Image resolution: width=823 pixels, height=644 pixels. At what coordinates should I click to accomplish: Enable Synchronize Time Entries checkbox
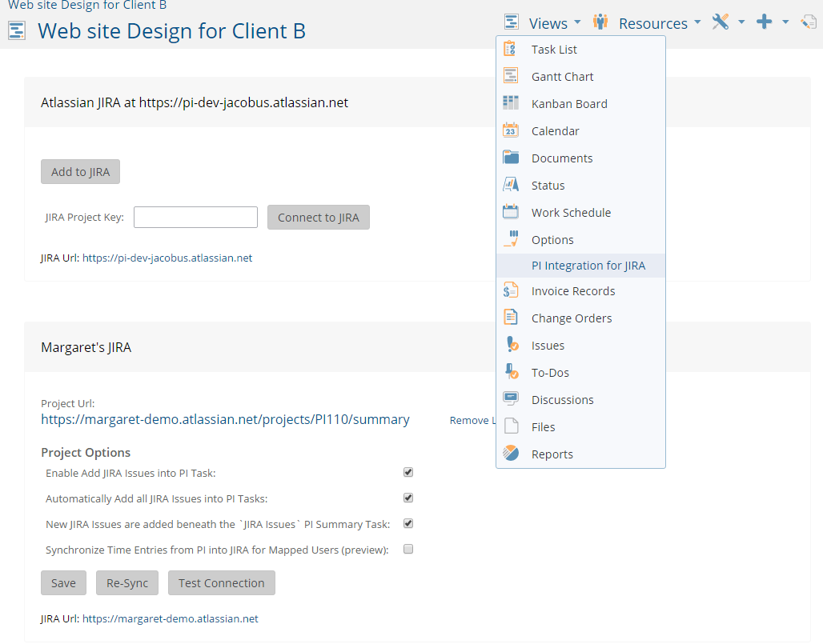[408, 549]
